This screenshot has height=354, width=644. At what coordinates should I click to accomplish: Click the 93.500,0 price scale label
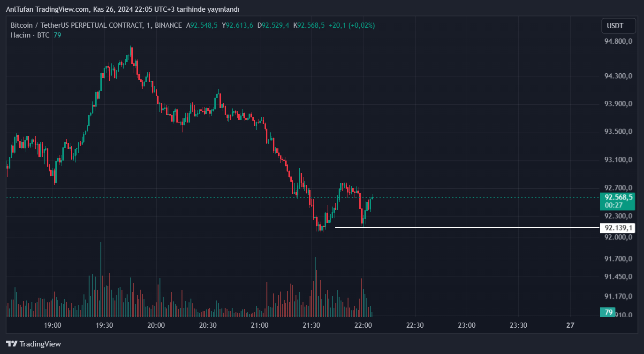click(618, 132)
